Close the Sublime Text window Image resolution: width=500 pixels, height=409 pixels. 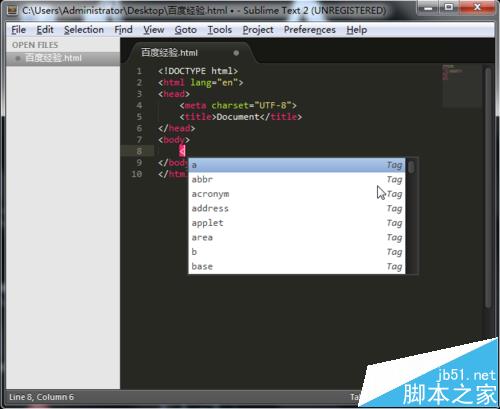[x=477, y=8]
